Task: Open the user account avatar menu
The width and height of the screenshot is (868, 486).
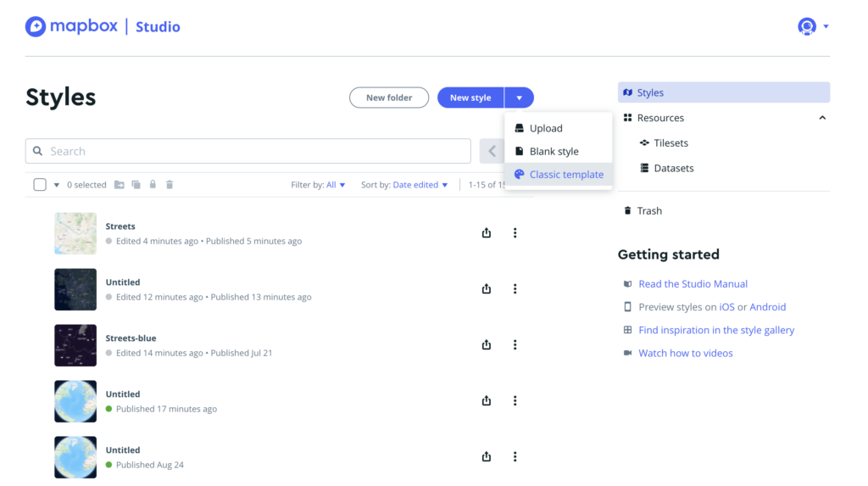Action: tap(807, 26)
